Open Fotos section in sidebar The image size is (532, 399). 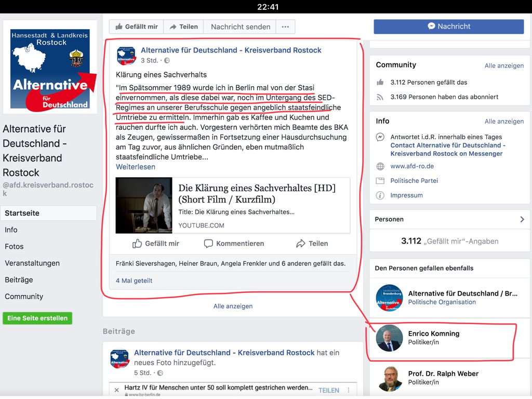point(14,246)
